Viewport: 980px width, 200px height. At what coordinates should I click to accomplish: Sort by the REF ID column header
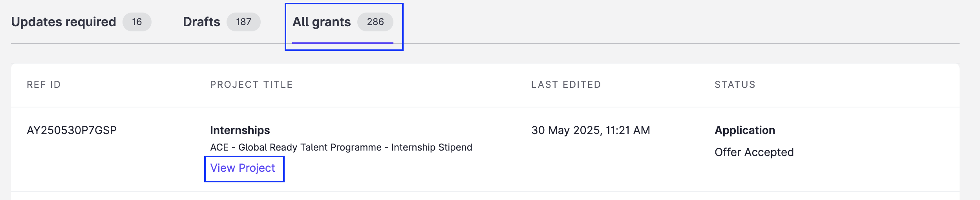(x=44, y=85)
